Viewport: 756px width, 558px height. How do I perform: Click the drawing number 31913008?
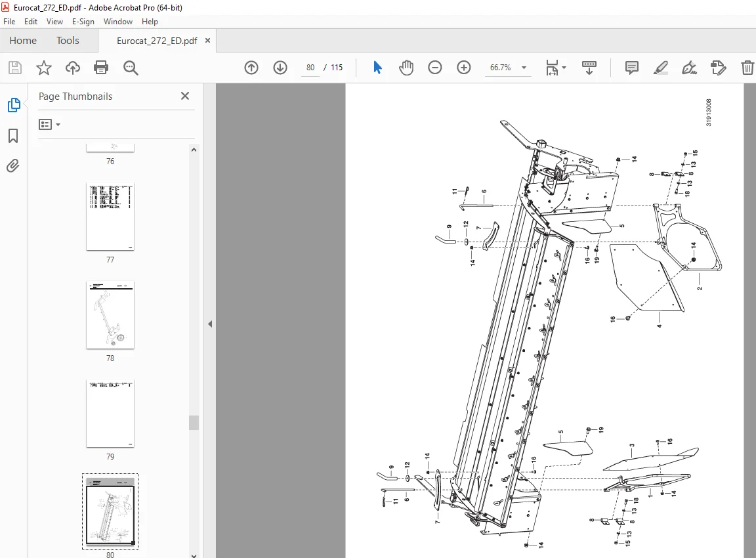click(708, 113)
